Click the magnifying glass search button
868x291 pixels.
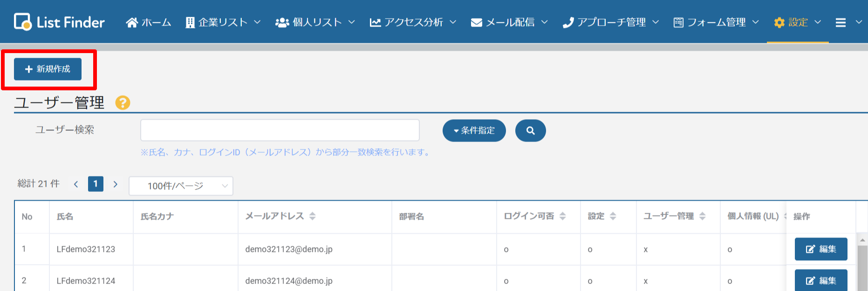(x=530, y=131)
